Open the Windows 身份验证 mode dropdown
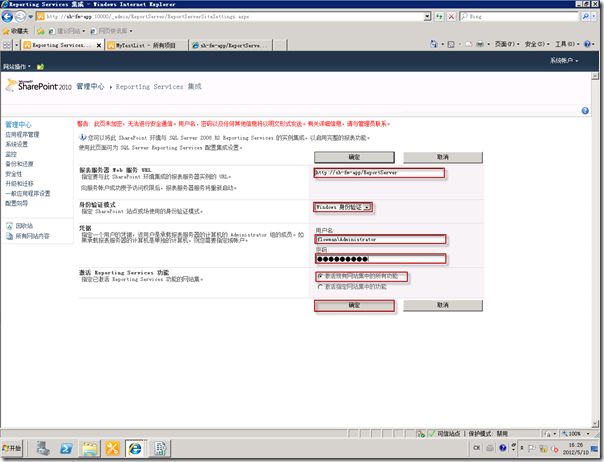 coord(343,207)
